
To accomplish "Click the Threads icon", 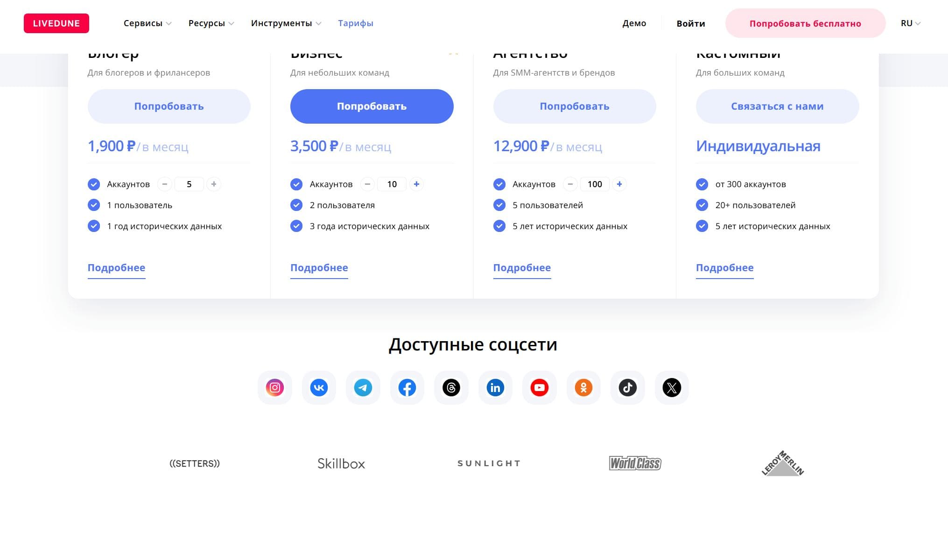I will pos(451,388).
